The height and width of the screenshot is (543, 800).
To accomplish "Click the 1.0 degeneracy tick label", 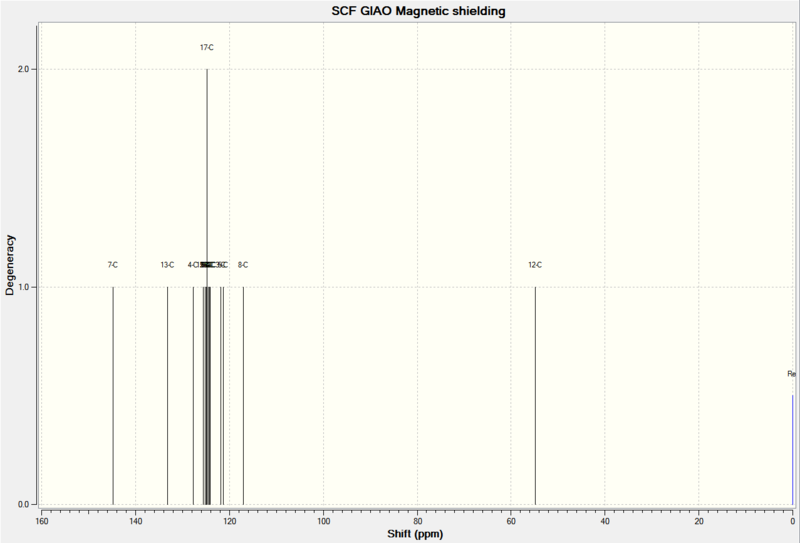I will click(23, 287).
